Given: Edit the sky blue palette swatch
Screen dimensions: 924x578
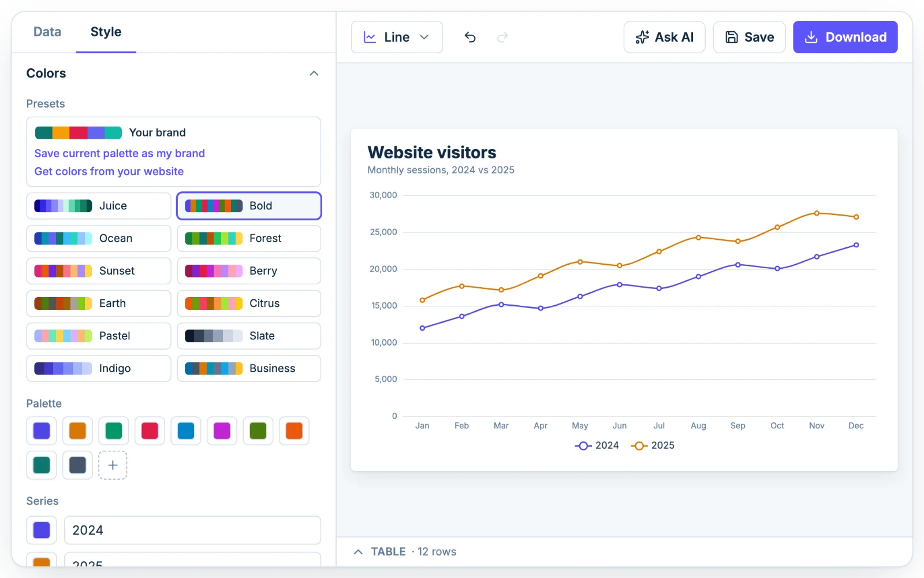Looking at the screenshot, I should click(x=186, y=431).
